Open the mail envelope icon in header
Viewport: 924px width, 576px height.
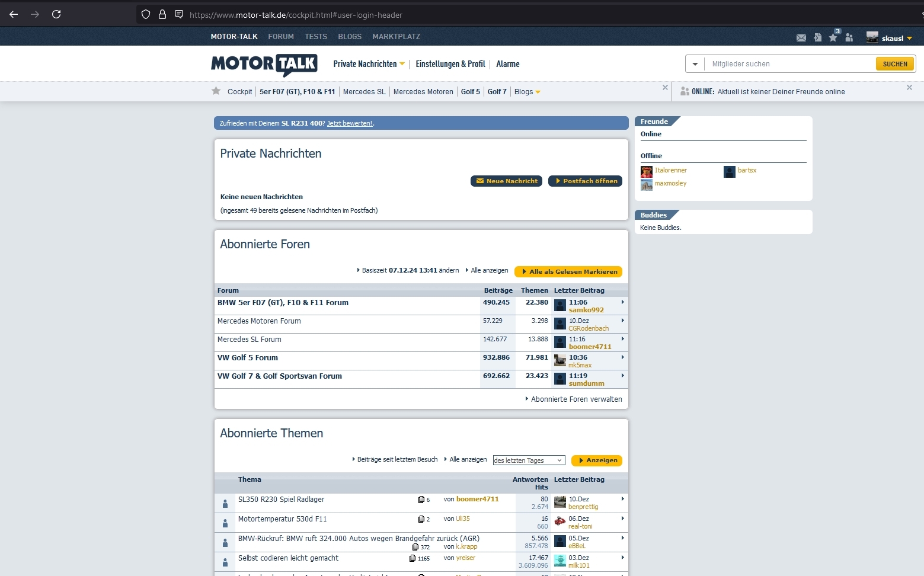(x=801, y=38)
